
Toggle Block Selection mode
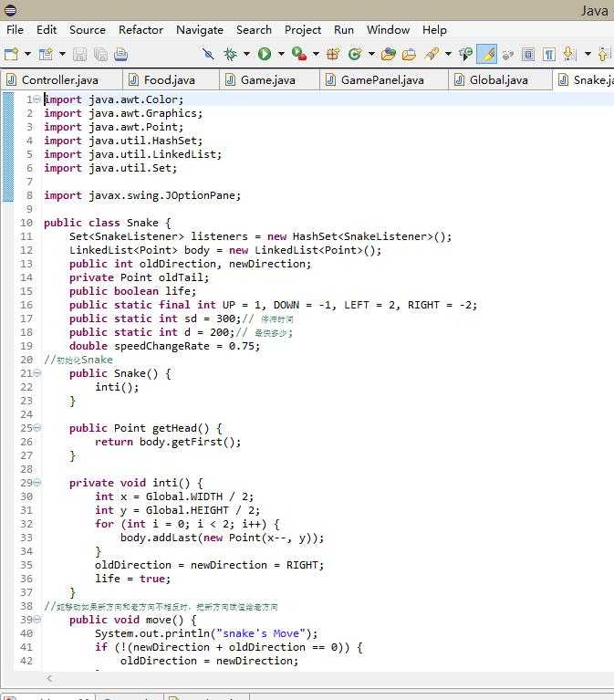point(528,54)
